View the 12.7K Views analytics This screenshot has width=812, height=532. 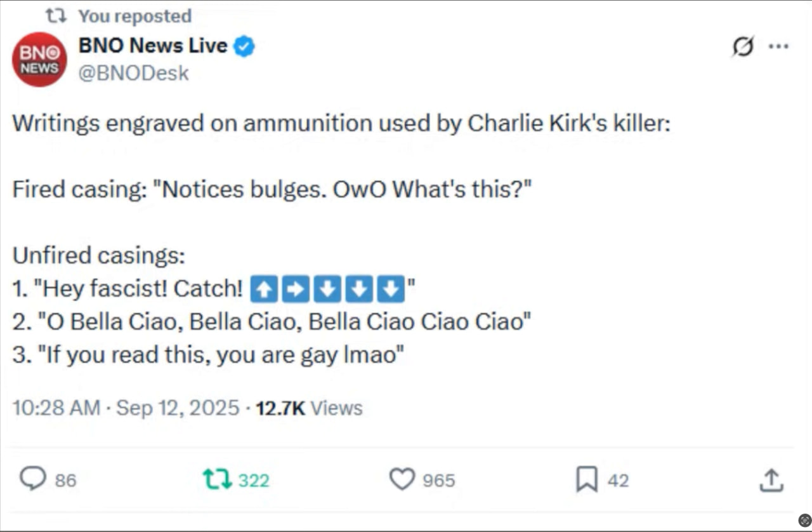[x=309, y=408]
